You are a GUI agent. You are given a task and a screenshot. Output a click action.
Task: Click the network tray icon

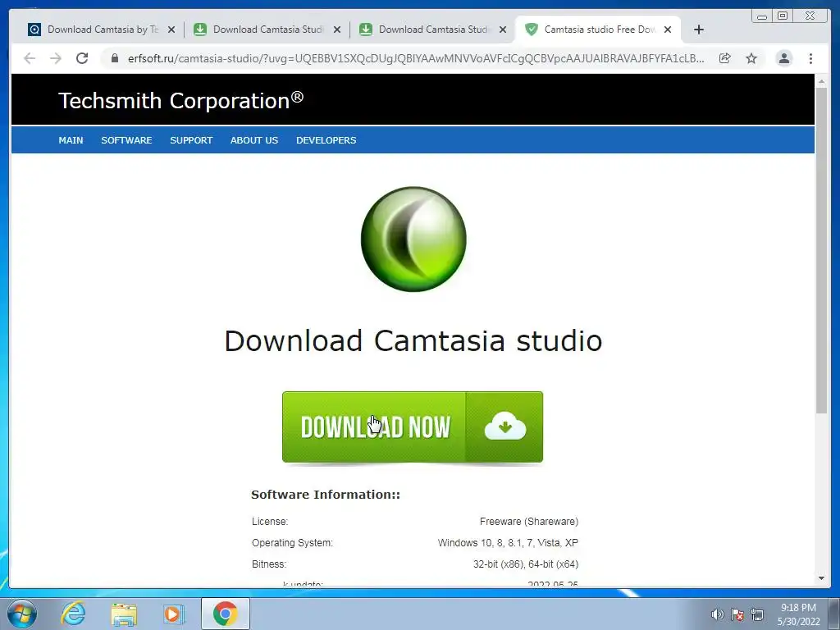coord(757,614)
